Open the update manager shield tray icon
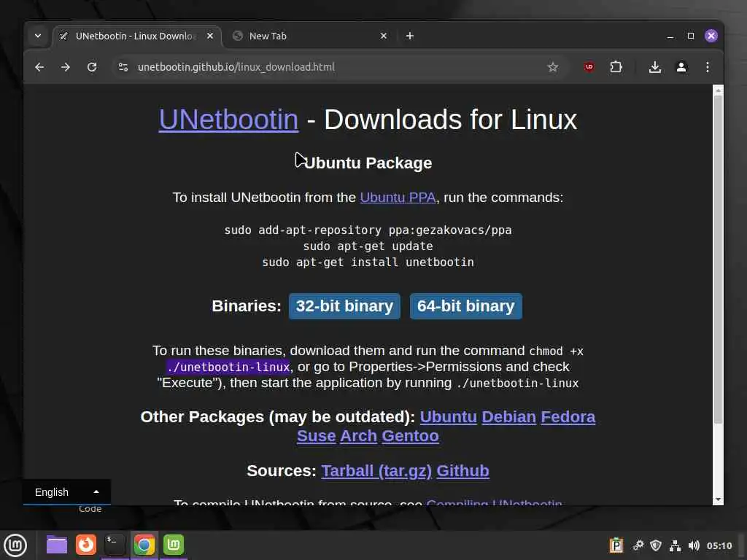This screenshot has width=747, height=560. [656, 545]
